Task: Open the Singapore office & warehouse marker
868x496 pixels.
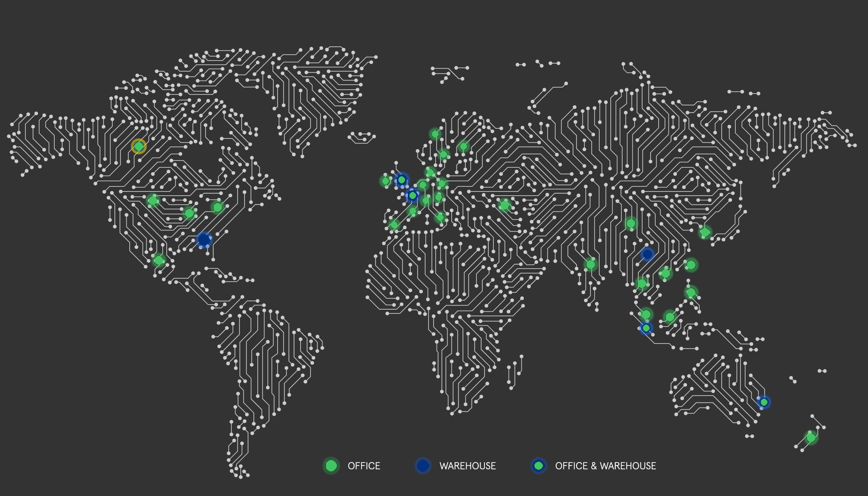Action: pyautogui.click(x=646, y=328)
